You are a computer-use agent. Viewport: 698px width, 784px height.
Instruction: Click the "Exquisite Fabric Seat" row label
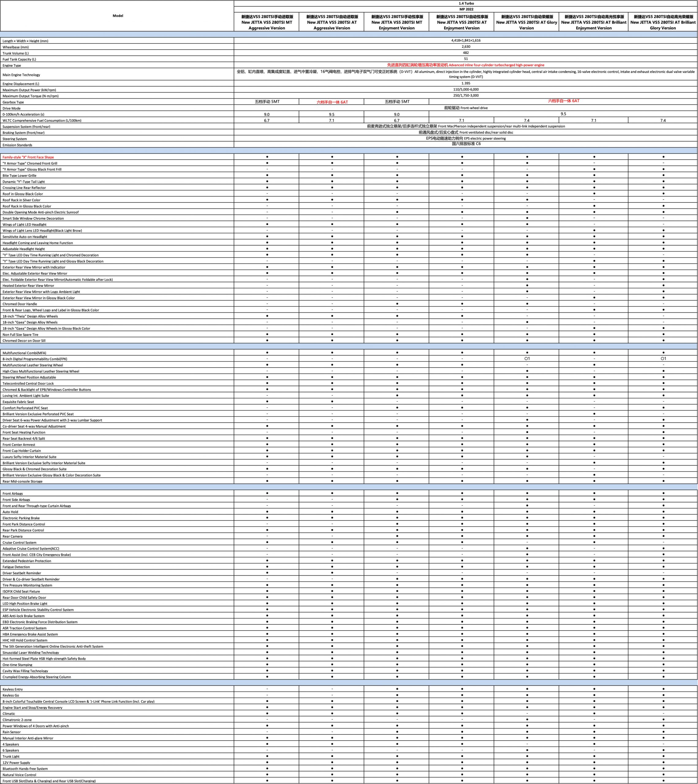[x=18, y=402]
